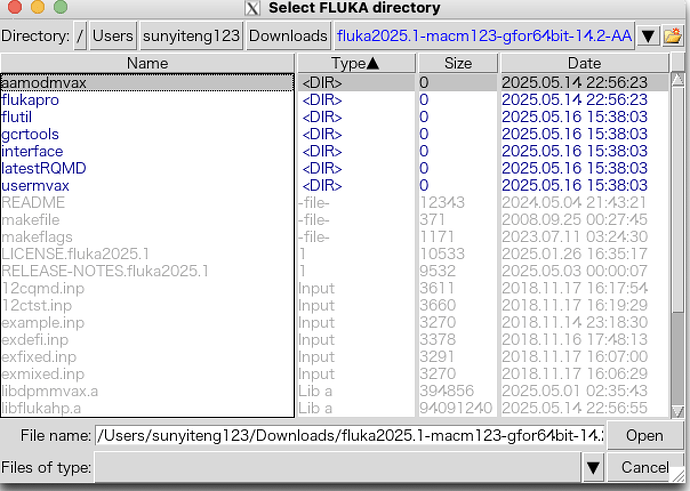Screen dimensions: 690x491
Task: Go to the Downloads path segment
Action: point(288,36)
